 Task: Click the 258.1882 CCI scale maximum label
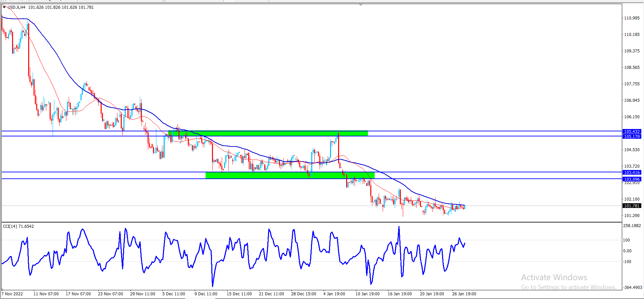click(x=632, y=226)
